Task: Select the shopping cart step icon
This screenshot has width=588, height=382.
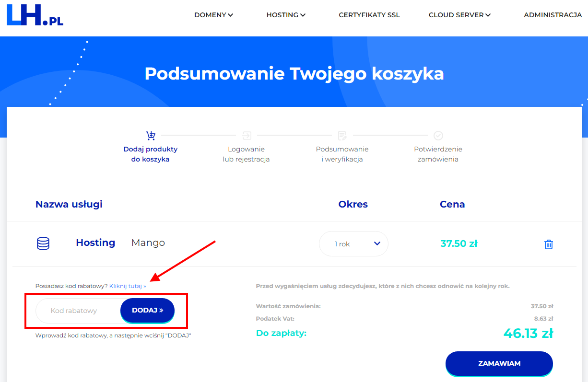Action: pyautogui.click(x=151, y=135)
